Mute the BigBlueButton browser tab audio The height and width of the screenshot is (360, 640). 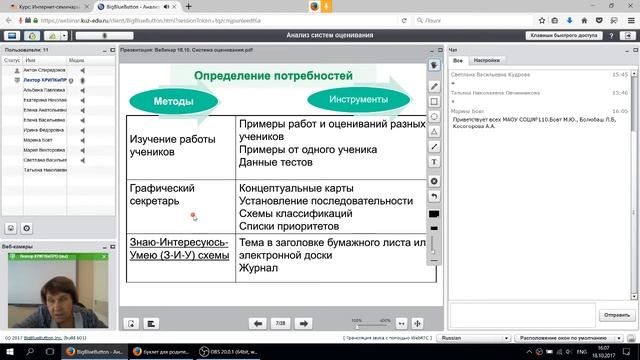pyautogui.click(x=166, y=7)
